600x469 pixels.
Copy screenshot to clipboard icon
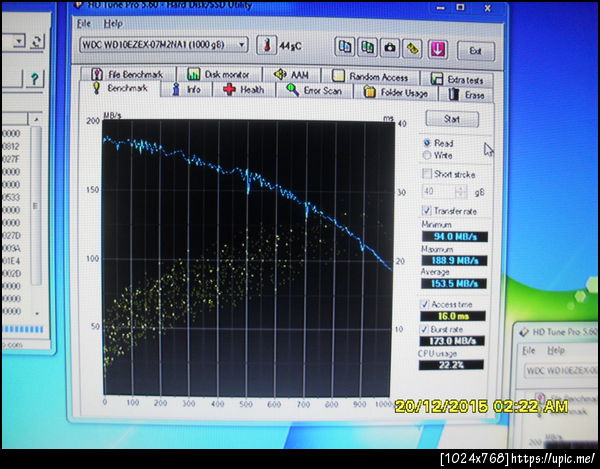tap(367, 48)
